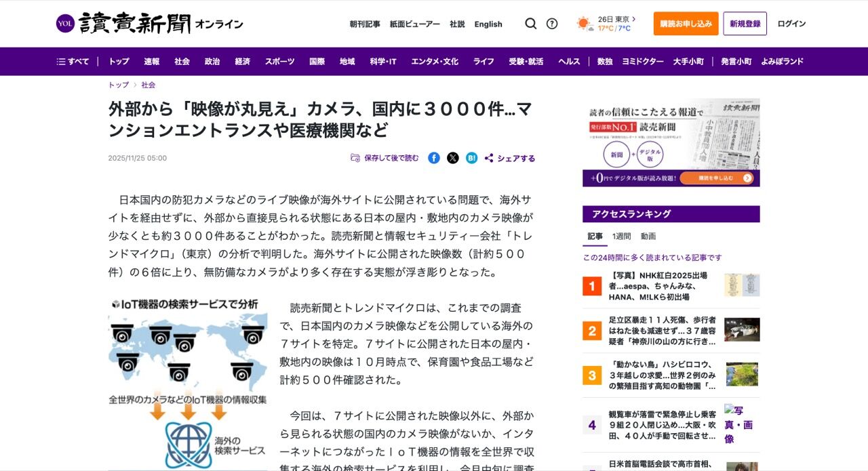Click thumbnail of ハシビロコウ ranking article
Viewport: 868px width, 471px height.
[x=742, y=374]
